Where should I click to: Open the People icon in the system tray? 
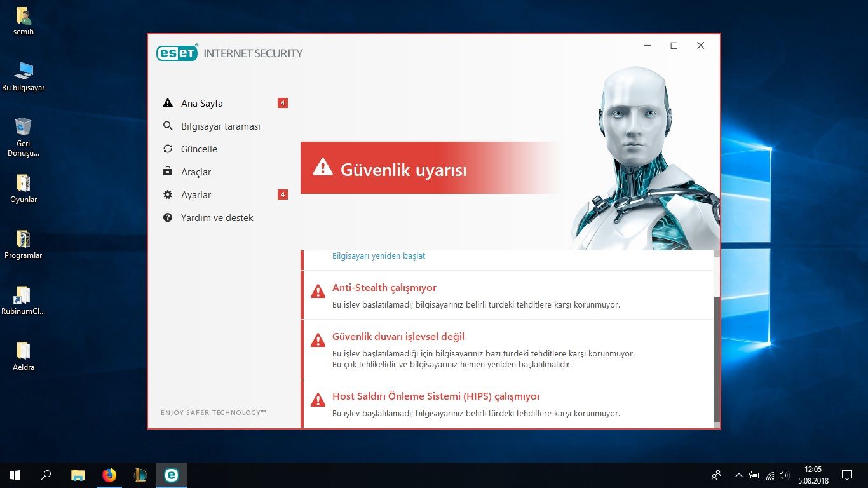pos(716,475)
